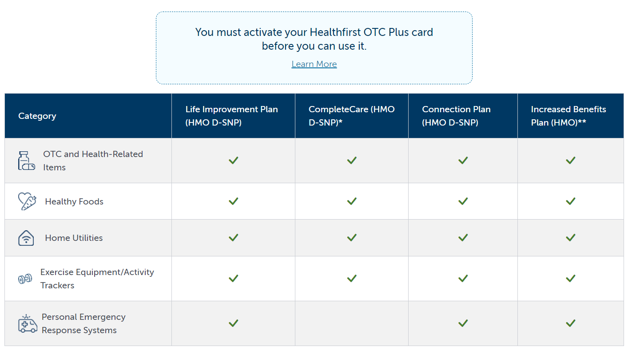Click the Personal Emergency Response Systems label
Screen dimensions: 644x354
coord(83,323)
